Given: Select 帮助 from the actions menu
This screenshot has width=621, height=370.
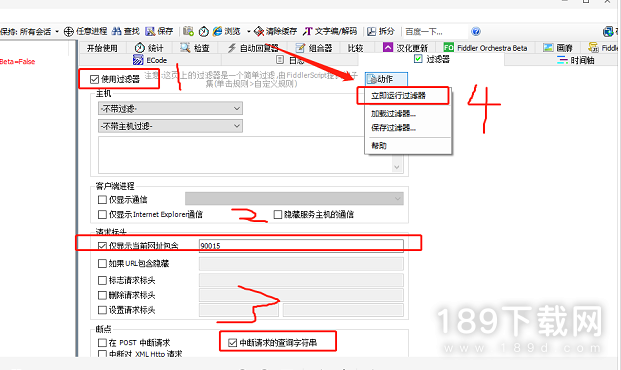Looking at the screenshot, I should tap(379, 145).
